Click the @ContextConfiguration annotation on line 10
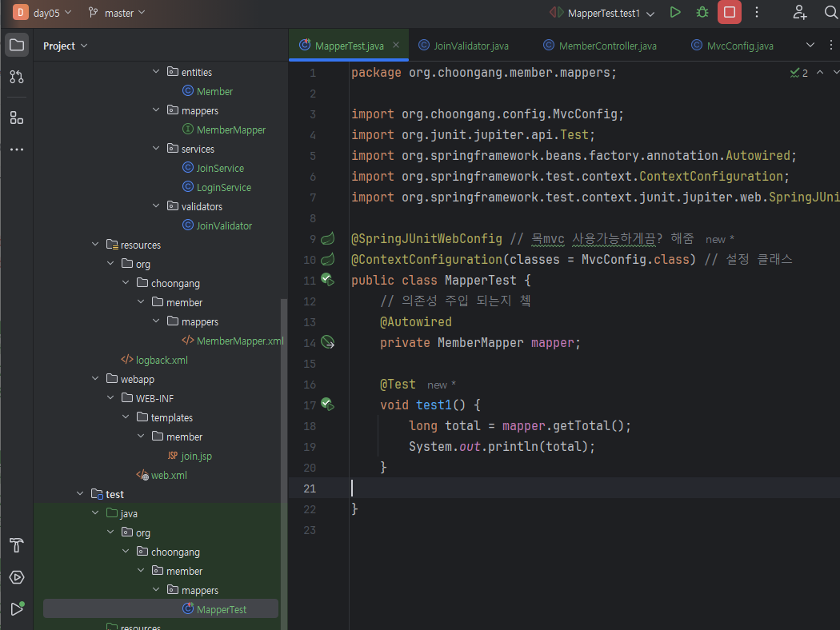The width and height of the screenshot is (840, 630). tap(426, 259)
